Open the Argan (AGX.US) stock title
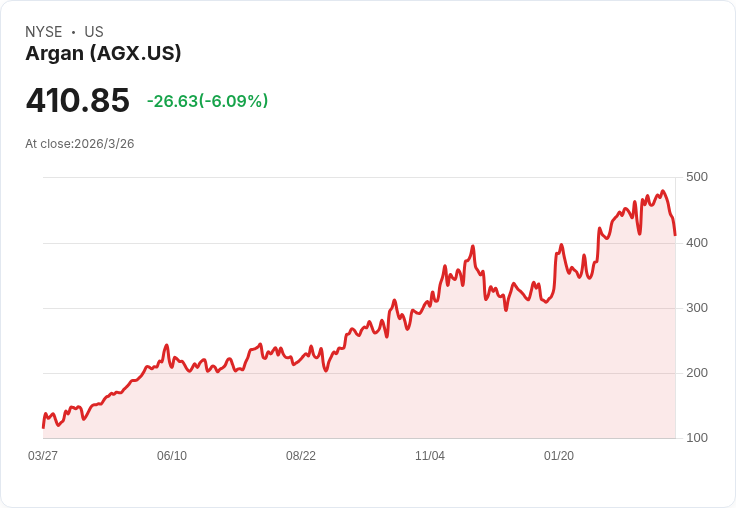 coord(103,54)
